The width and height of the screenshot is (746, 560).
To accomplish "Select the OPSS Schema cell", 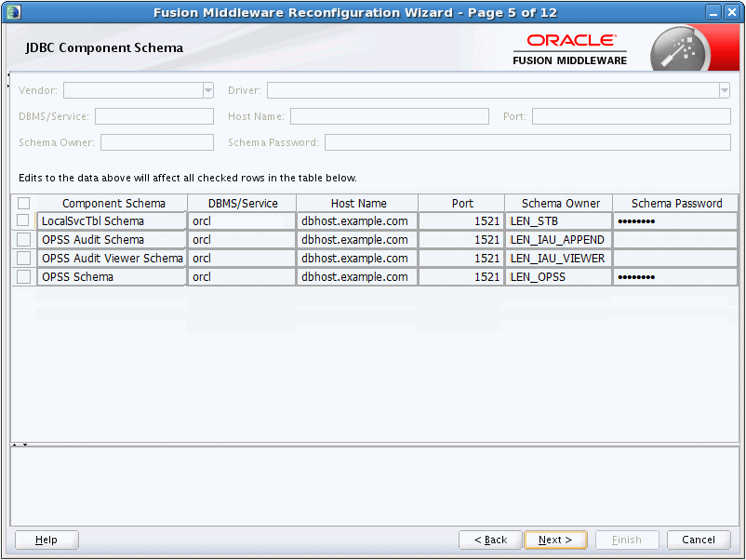I will [x=112, y=276].
